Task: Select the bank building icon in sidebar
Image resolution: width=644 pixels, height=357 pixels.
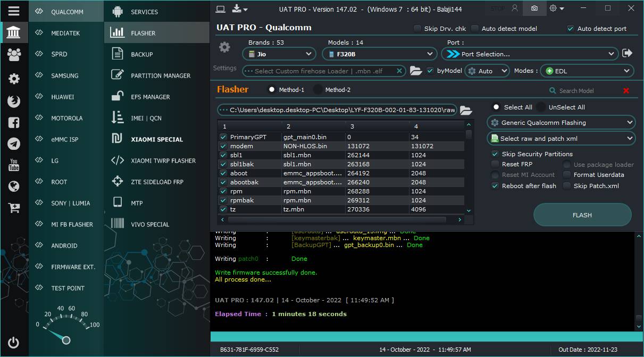Action: pos(14,33)
